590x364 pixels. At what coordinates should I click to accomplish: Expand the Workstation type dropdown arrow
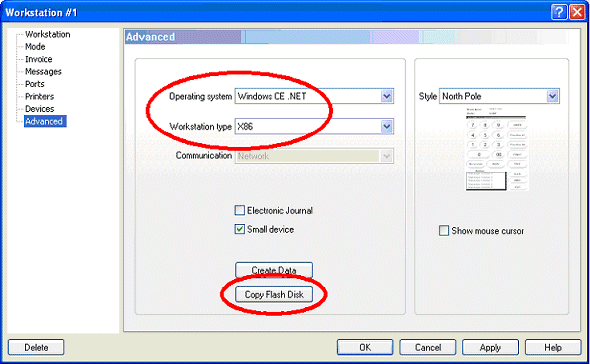[x=386, y=126]
